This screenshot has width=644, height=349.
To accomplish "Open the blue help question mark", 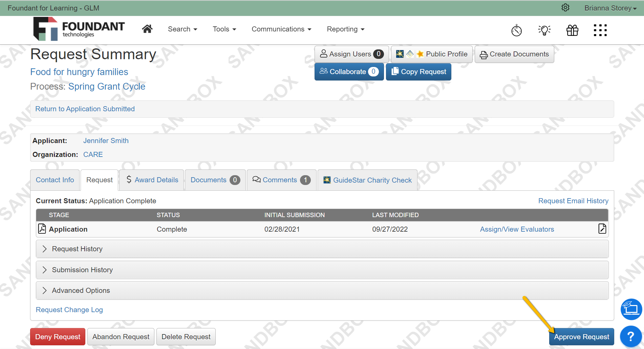I will 631,336.
